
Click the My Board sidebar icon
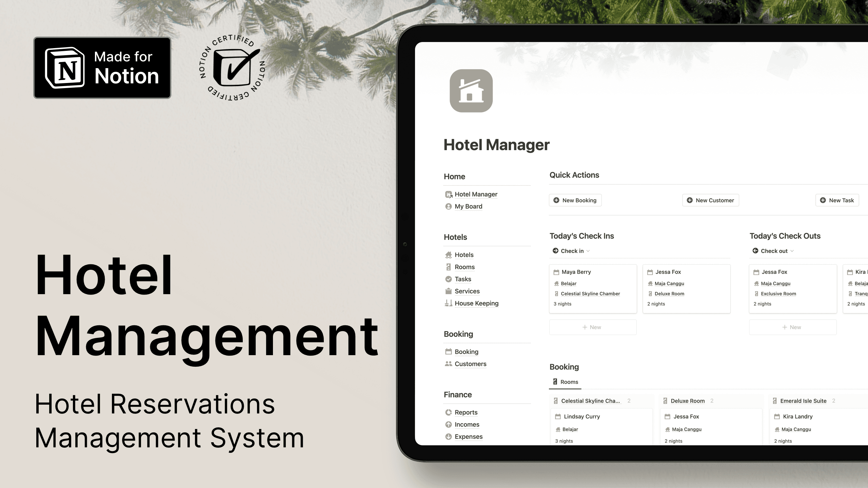[x=448, y=206]
